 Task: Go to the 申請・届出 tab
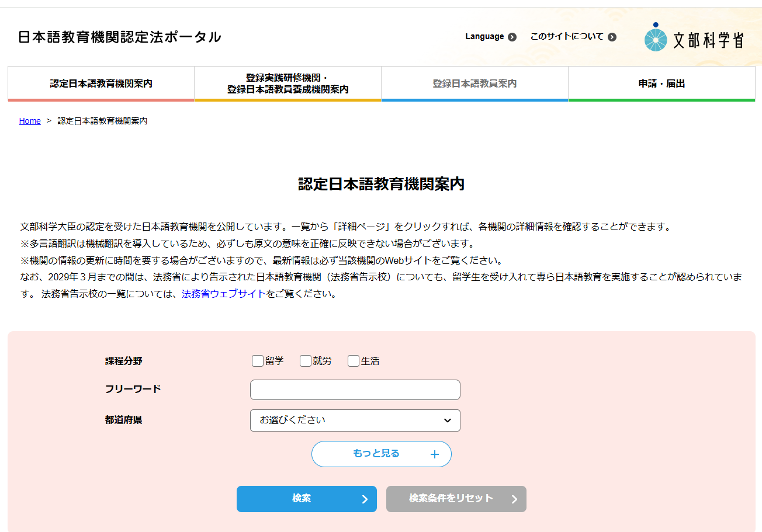click(x=661, y=84)
